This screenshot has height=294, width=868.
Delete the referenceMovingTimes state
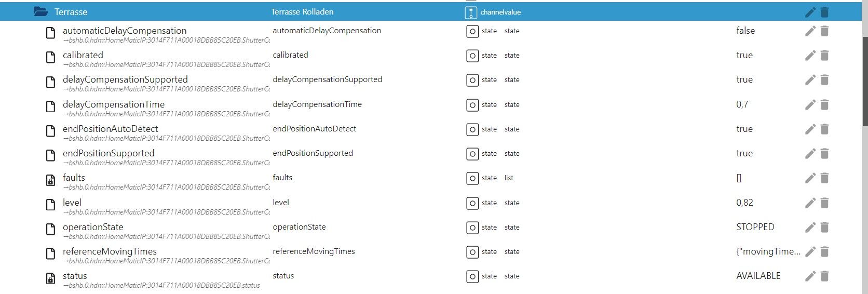tap(824, 252)
